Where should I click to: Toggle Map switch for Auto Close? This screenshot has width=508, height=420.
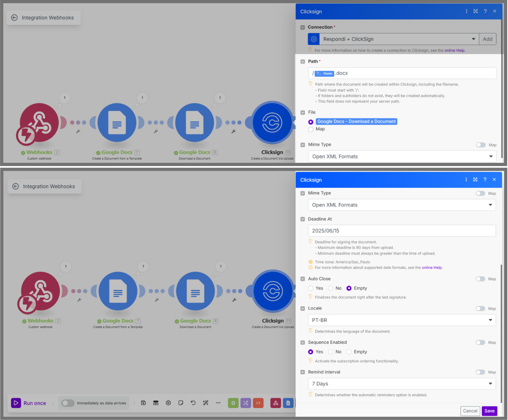click(480, 279)
